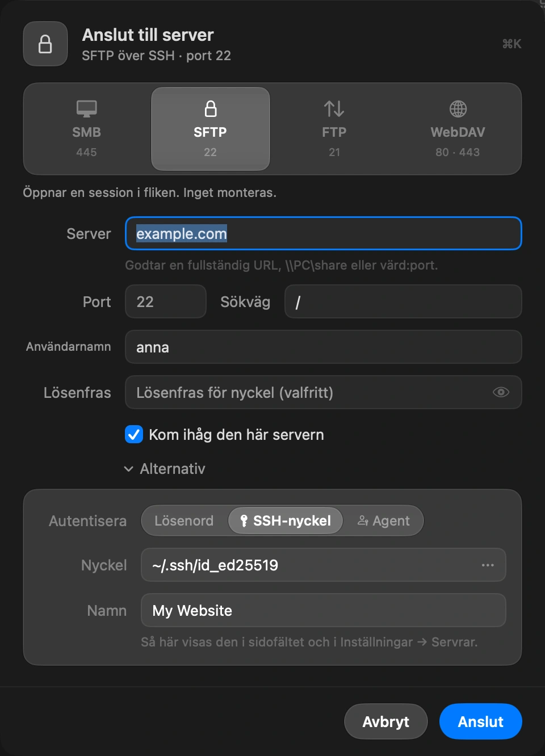
Task: Click the Anslut button
Action: 480,721
